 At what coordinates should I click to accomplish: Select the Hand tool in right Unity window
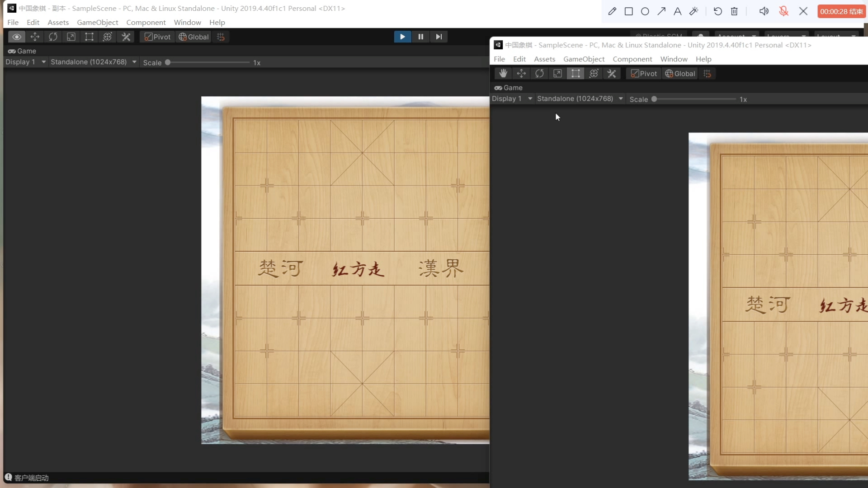click(503, 74)
